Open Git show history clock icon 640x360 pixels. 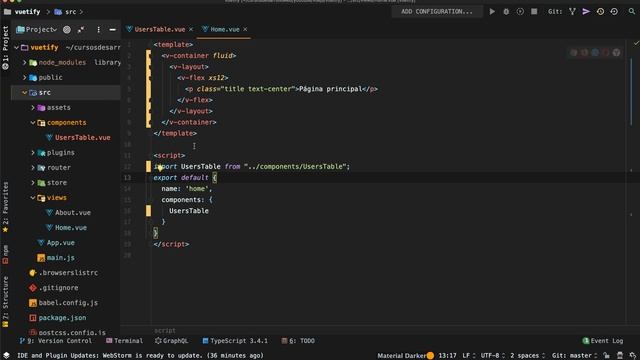click(600, 12)
